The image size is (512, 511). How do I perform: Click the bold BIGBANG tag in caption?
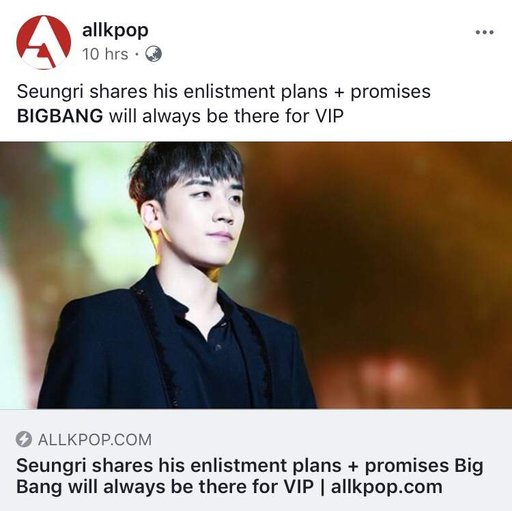point(60,116)
